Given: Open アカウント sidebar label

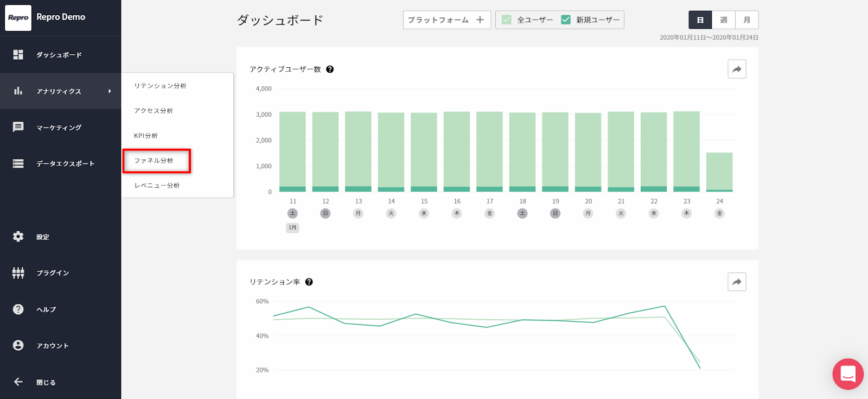Looking at the screenshot, I should coord(53,346).
